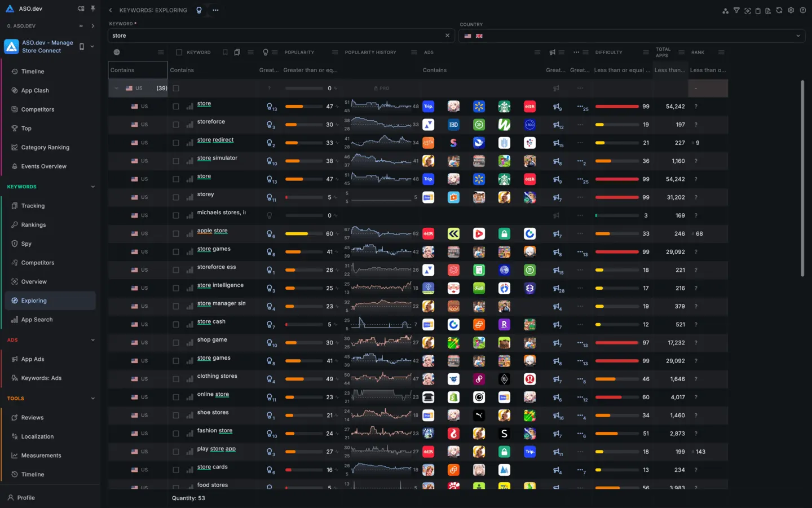Image resolution: width=812 pixels, height=508 pixels.
Task: Tick the checkbox for clothing stores row
Action: (x=176, y=379)
